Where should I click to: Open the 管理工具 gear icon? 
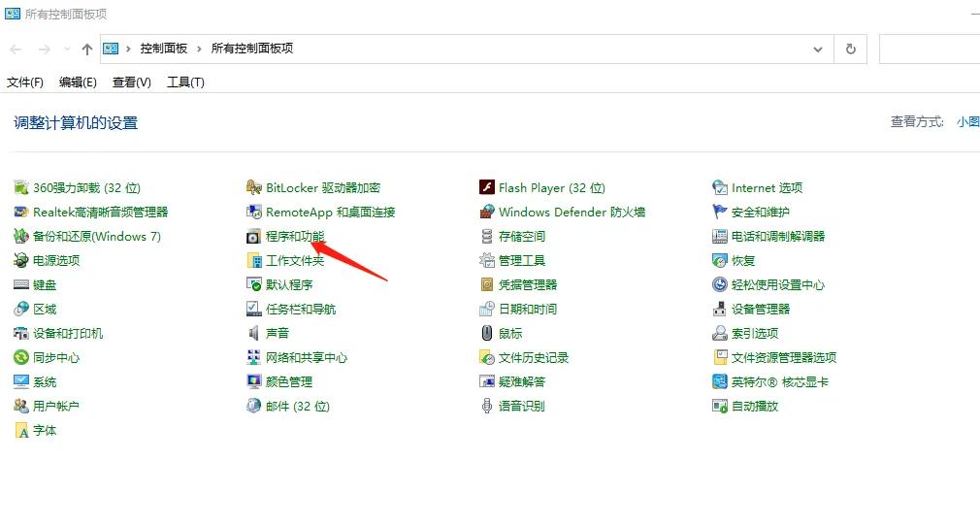pyautogui.click(x=487, y=260)
